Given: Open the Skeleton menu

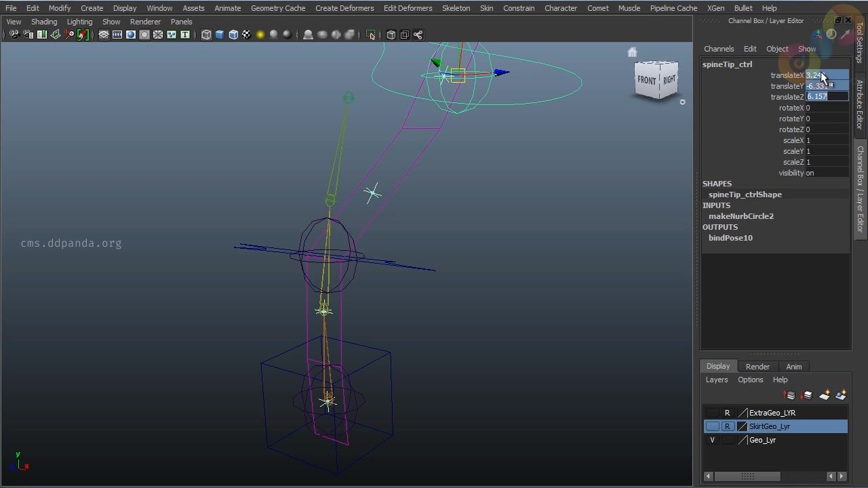Looking at the screenshot, I should click(x=456, y=8).
